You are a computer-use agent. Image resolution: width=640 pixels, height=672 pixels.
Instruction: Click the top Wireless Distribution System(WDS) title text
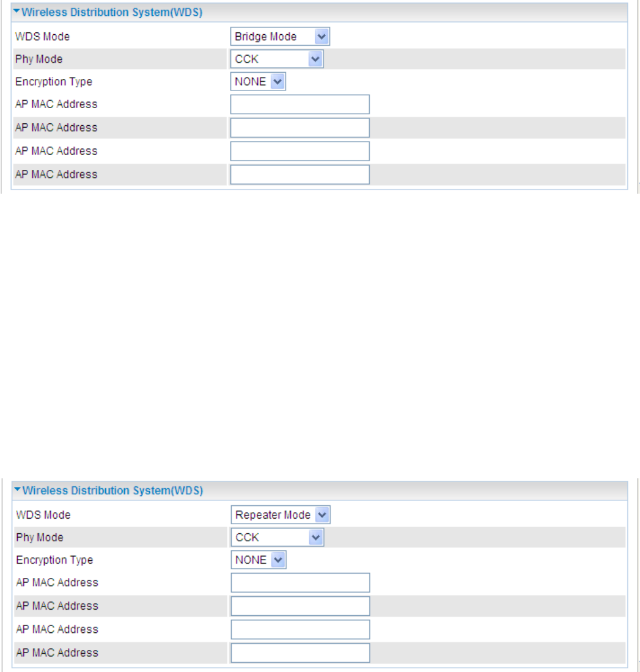point(112,12)
